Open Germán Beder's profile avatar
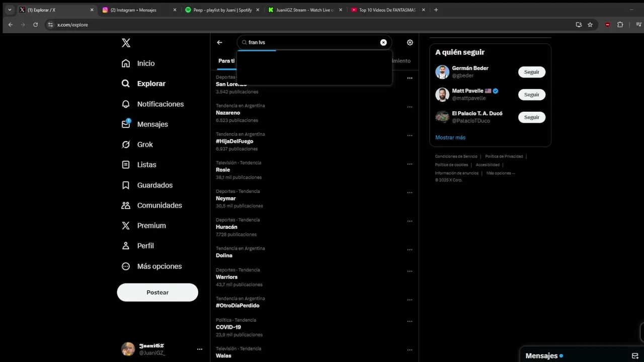Screen dimensions: 644x362 442,72
